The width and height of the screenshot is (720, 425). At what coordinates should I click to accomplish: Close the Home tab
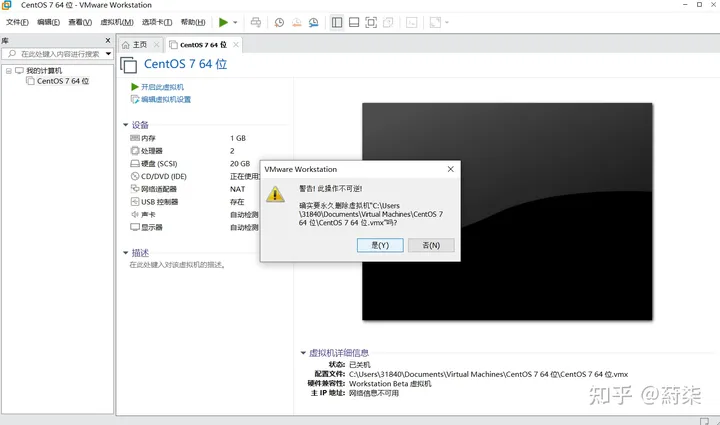[156, 45]
